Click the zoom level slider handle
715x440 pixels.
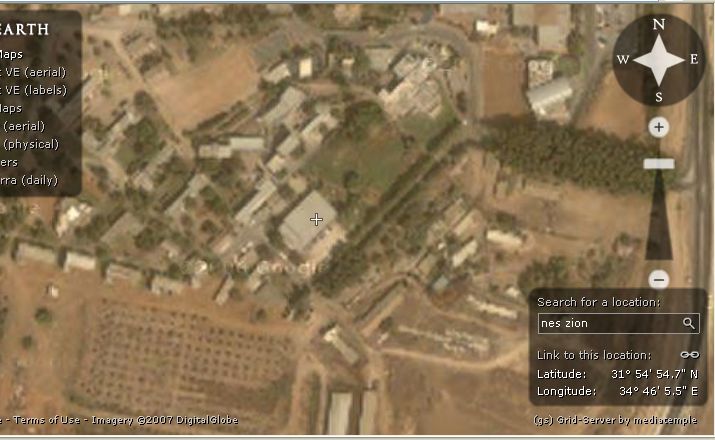coord(658,164)
